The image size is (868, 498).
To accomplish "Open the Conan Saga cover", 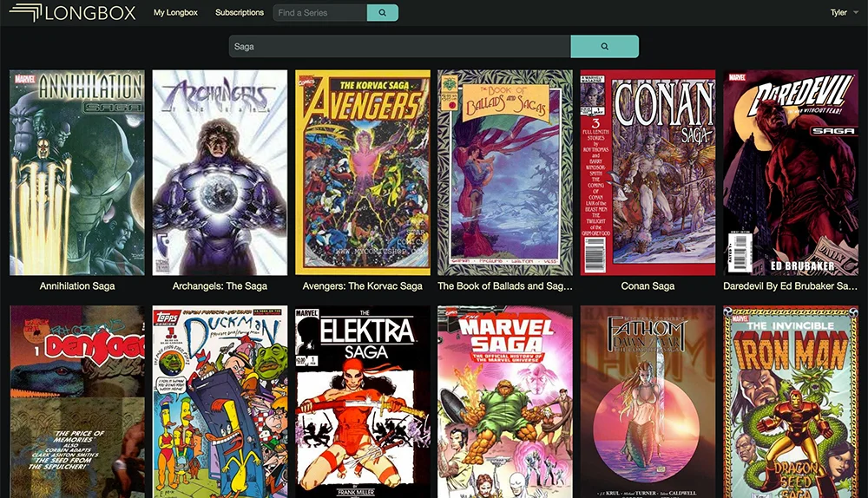I will coord(648,173).
